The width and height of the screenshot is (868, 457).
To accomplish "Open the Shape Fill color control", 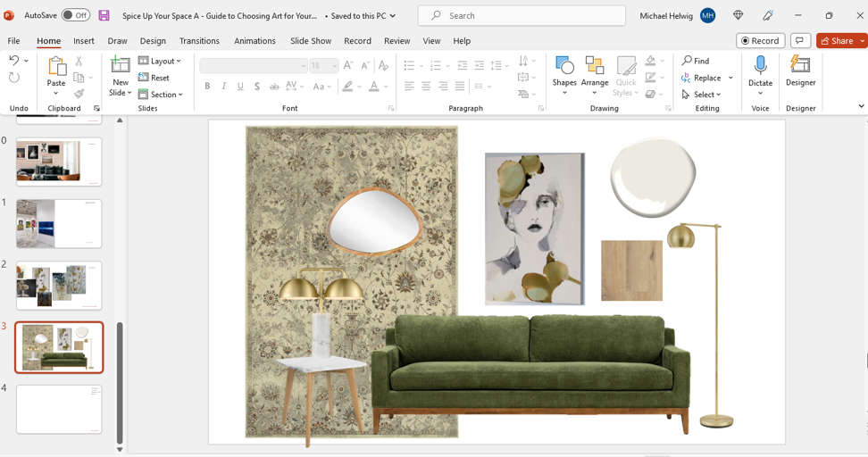I will click(x=650, y=61).
